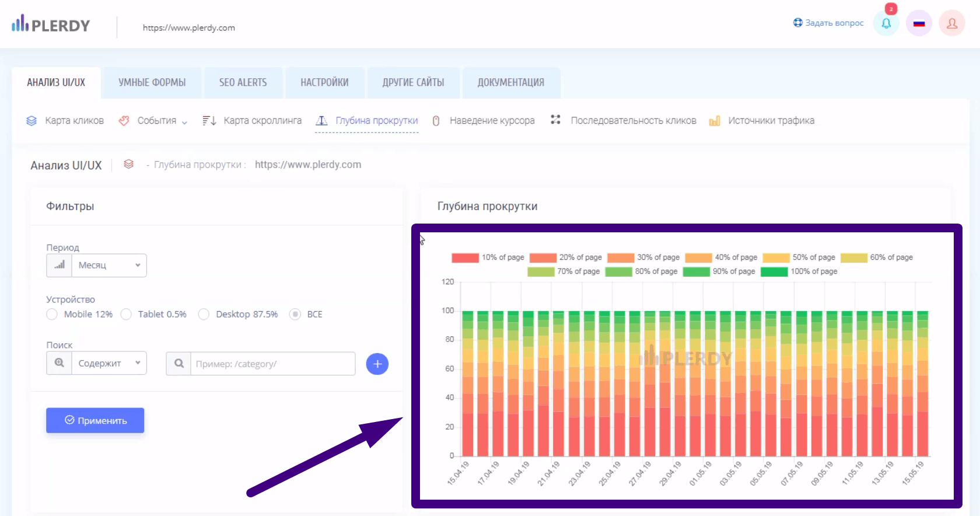Toggle the 90% of page legend swatch
This screenshot has width=980, height=516.
[x=696, y=271]
